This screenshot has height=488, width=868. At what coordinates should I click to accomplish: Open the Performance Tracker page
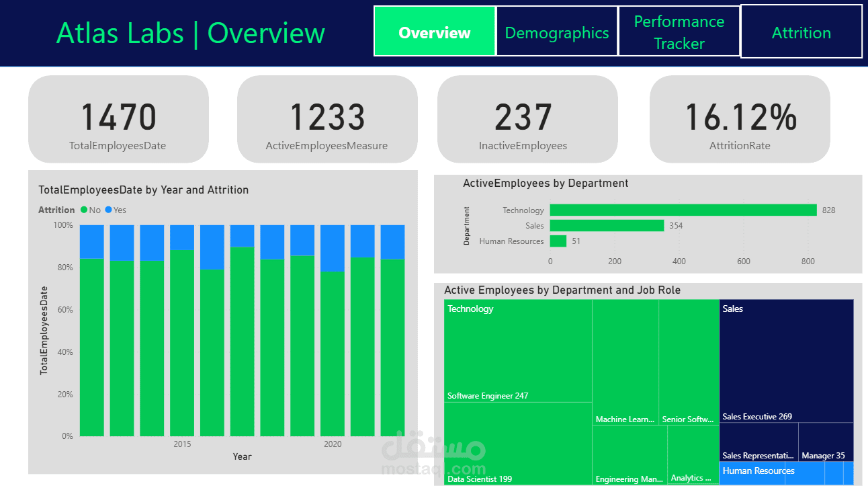point(679,31)
